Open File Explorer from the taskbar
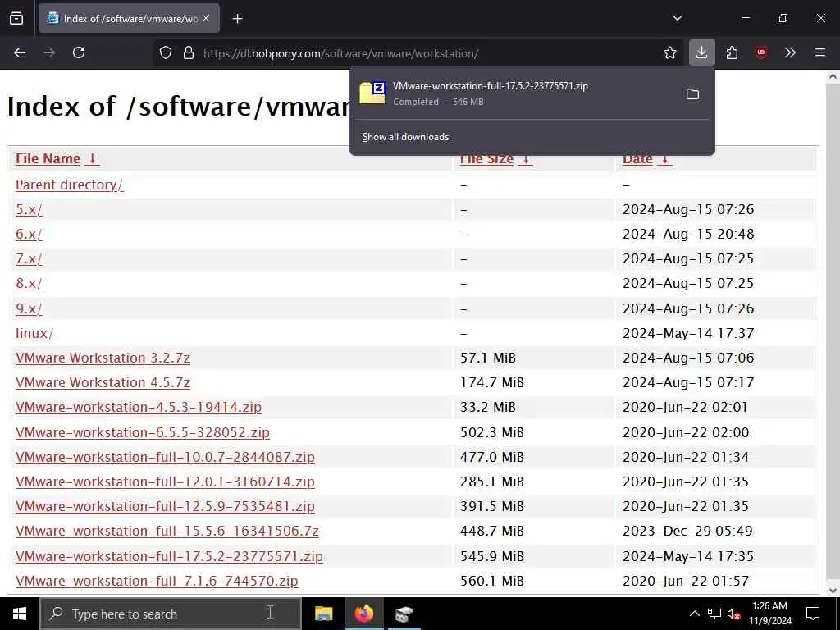 pos(323,614)
